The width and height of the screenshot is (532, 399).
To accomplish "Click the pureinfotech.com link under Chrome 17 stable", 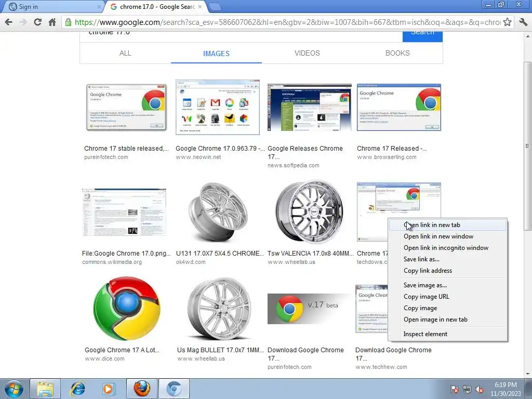I will [106, 157].
